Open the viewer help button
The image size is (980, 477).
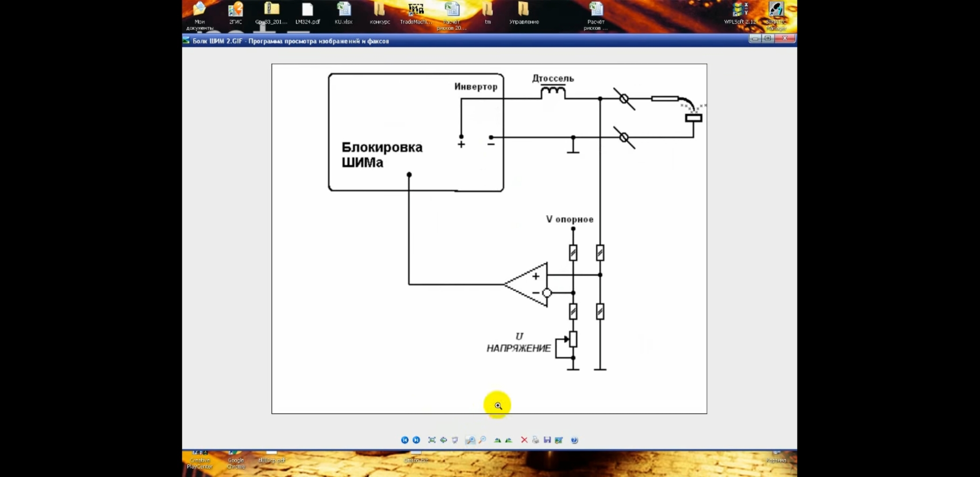pyautogui.click(x=574, y=440)
